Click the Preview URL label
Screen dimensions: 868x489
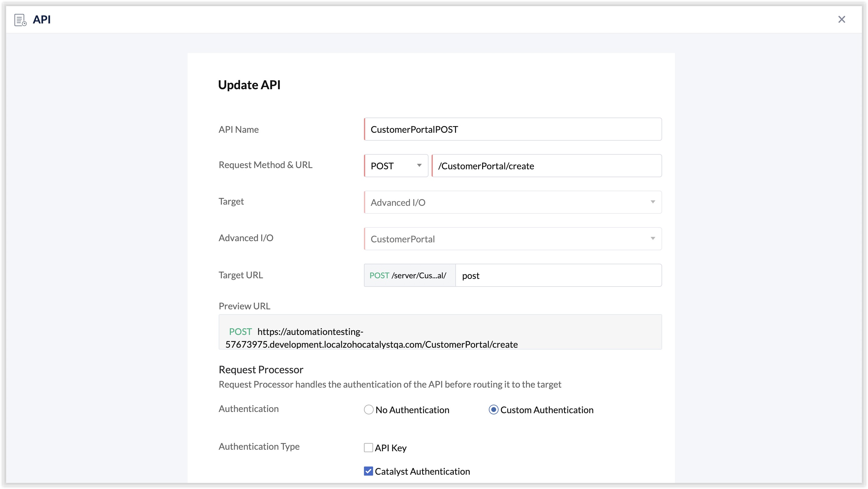click(244, 306)
